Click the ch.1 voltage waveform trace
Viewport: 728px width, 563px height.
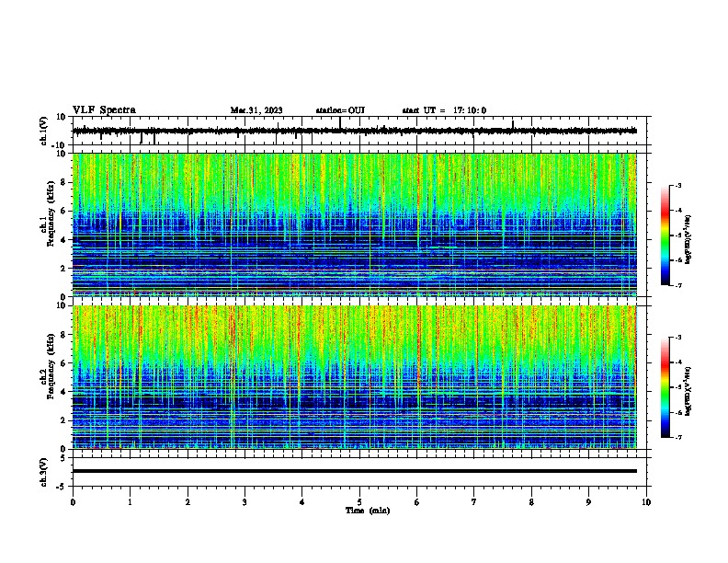pos(355,131)
